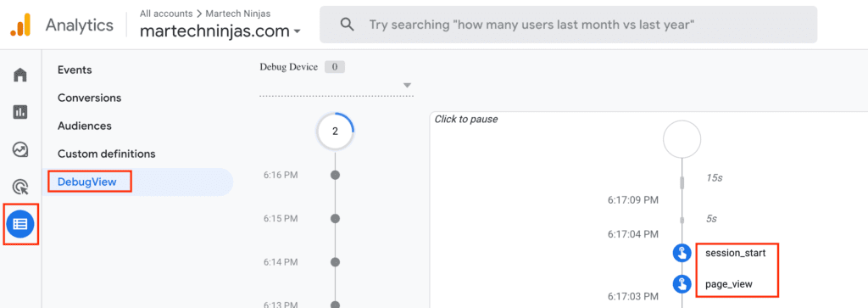Screen dimensions: 868x308
Task: Click the search magnifier icon
Action: point(347,25)
